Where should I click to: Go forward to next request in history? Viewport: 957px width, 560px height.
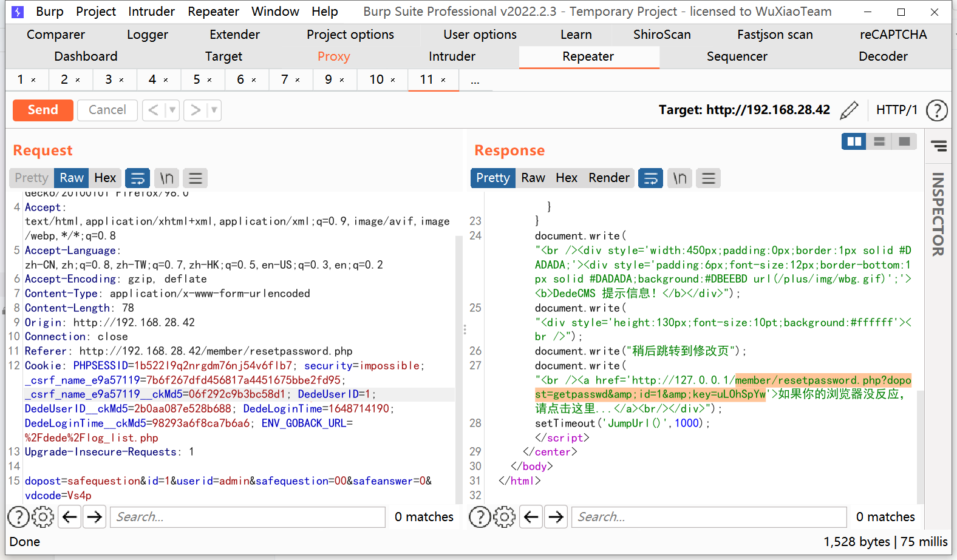click(x=196, y=110)
